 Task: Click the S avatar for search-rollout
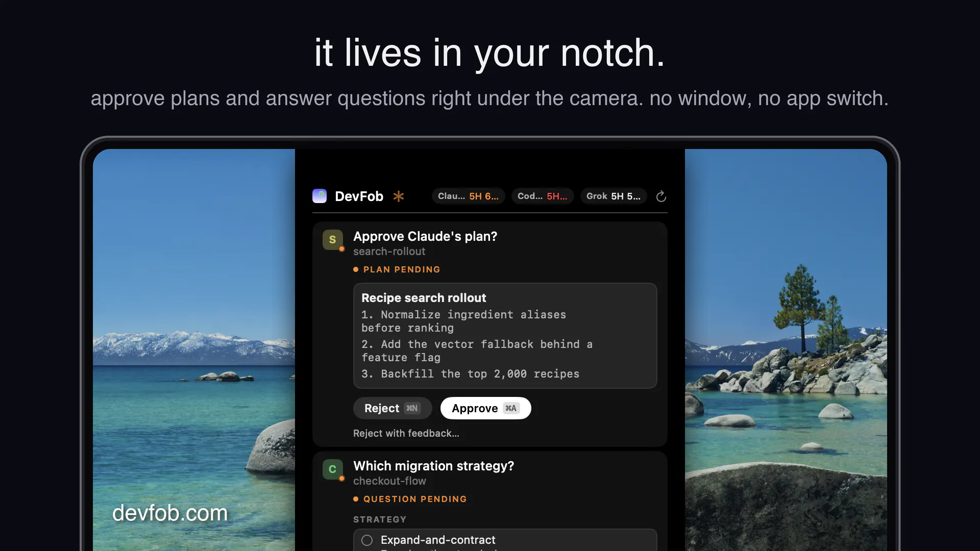tap(333, 240)
